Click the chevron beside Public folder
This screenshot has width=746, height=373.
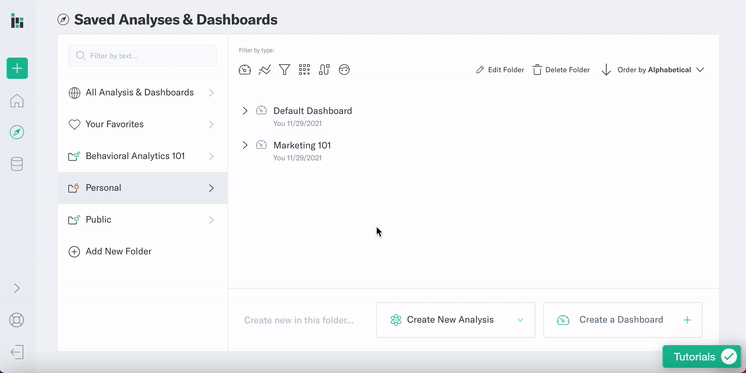tap(211, 220)
